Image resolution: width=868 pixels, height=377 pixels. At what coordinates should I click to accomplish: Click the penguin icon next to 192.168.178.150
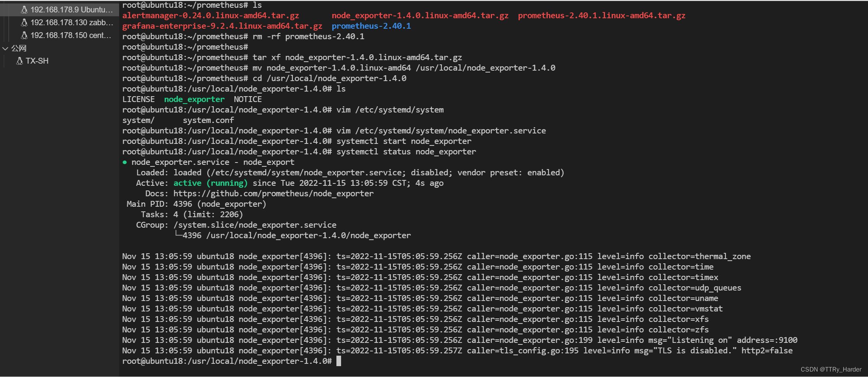pos(24,35)
